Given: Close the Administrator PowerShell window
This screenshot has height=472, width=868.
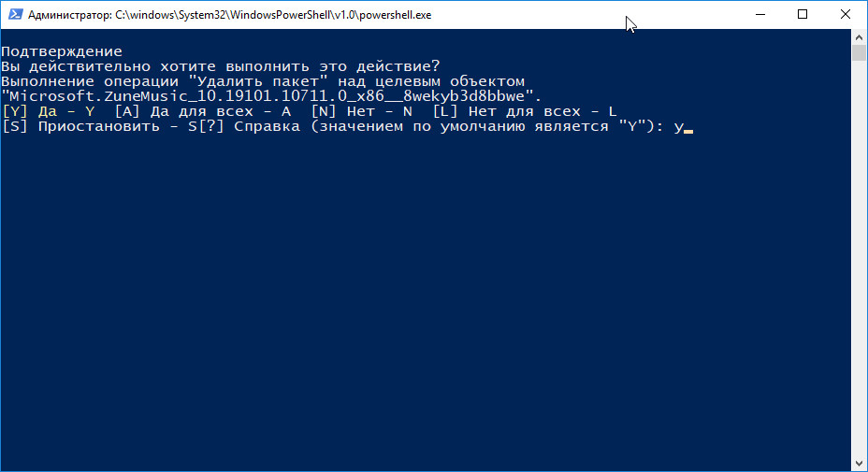Looking at the screenshot, I should click(x=846, y=14).
